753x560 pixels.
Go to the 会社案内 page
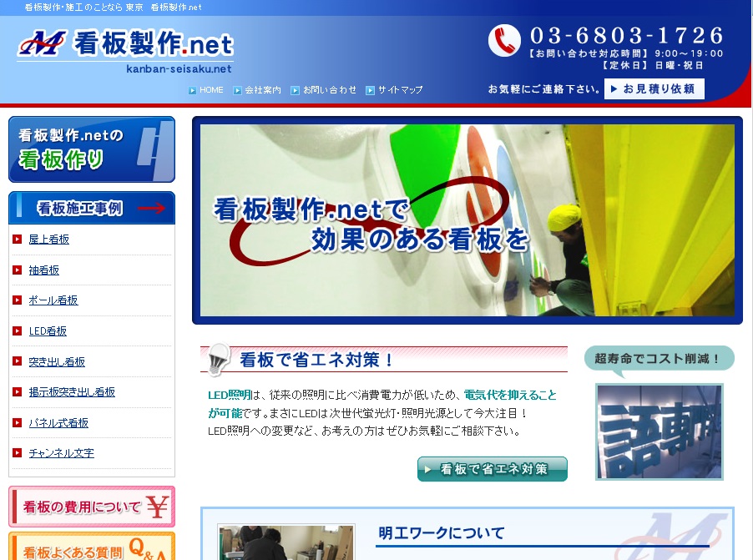click(262, 90)
